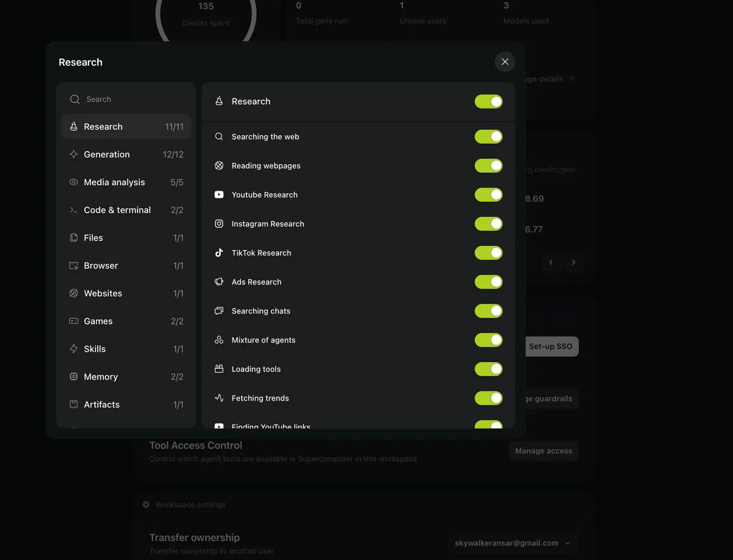Screen dimensions: 733x560
Task: Click the Instagram icon beside Instagram Research
Action: coord(219,223)
